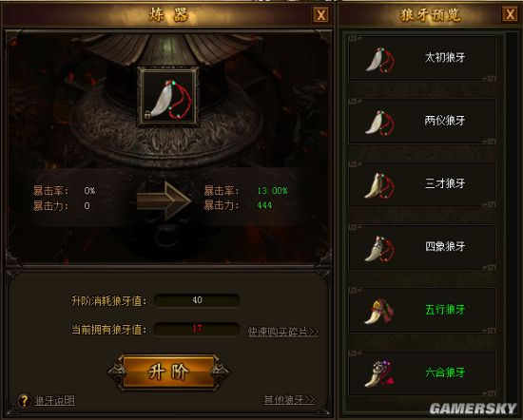This screenshot has height=420, width=523.
Task: Close the 炼器 refining panel
Action: 320,15
